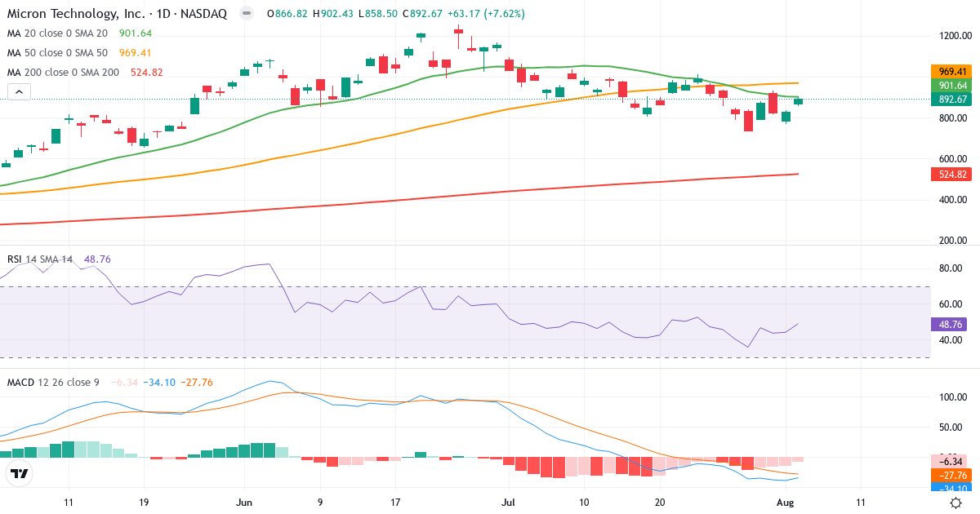
Task: Click the -34.10 MACD value label
Action: 950,488
